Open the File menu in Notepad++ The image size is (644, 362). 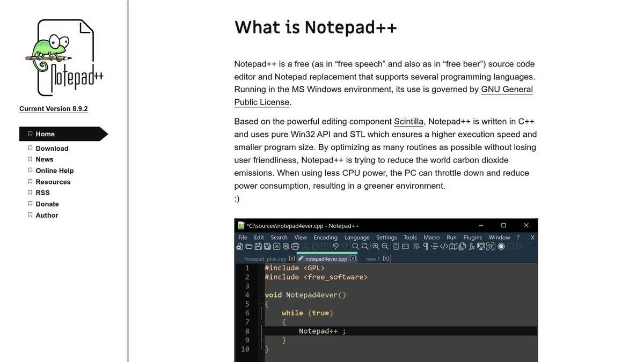[x=242, y=237]
